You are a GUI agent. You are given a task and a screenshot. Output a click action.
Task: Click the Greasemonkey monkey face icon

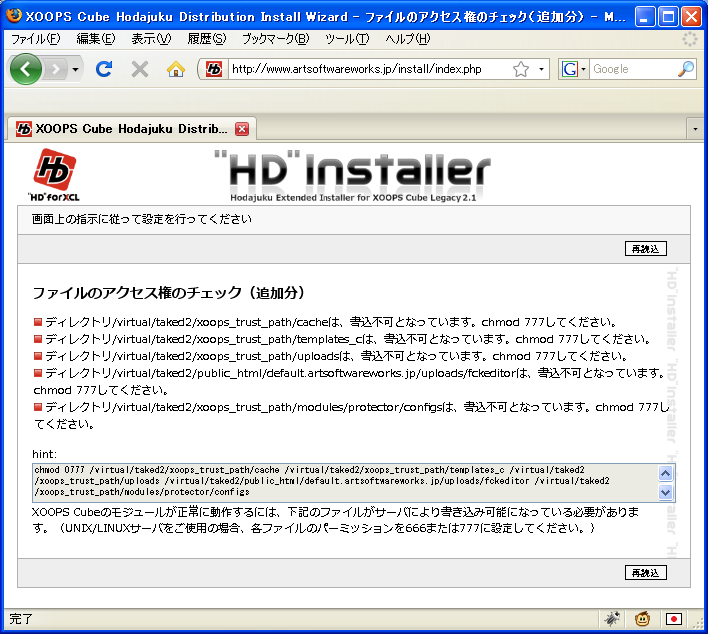(645, 619)
